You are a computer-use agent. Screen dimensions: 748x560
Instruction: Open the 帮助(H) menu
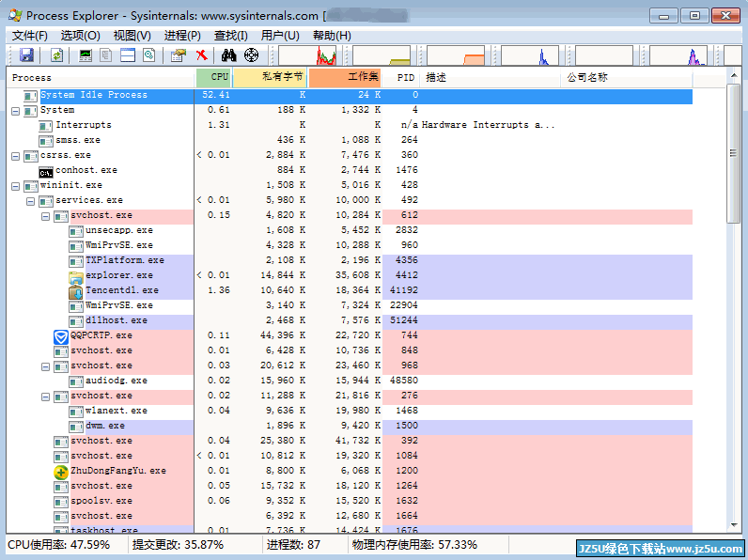tap(332, 36)
